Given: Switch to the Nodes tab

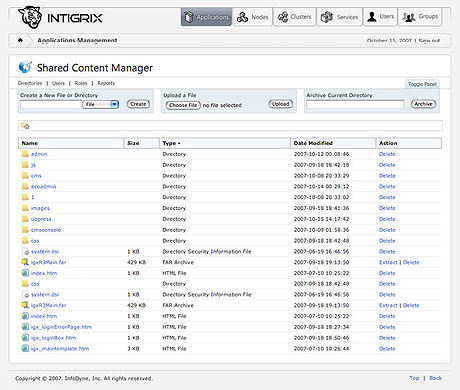Looking at the screenshot, I should tap(253, 17).
